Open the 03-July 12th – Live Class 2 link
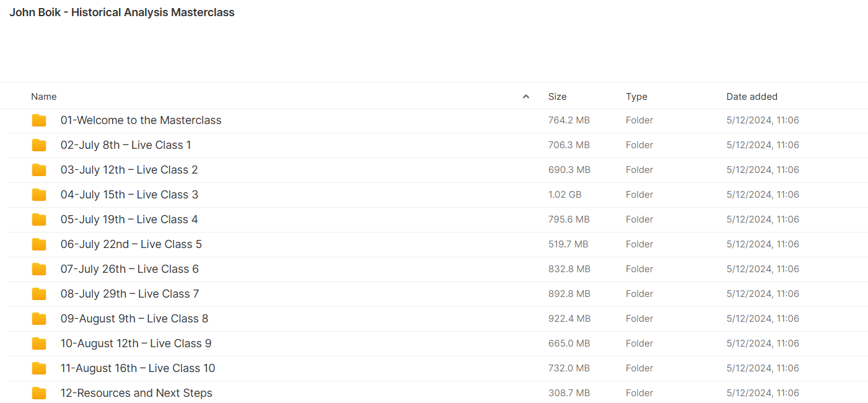Screen dimensions: 868x403 129,170
